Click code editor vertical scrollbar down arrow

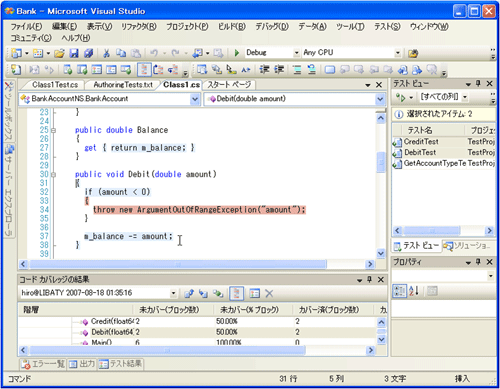coord(381,254)
